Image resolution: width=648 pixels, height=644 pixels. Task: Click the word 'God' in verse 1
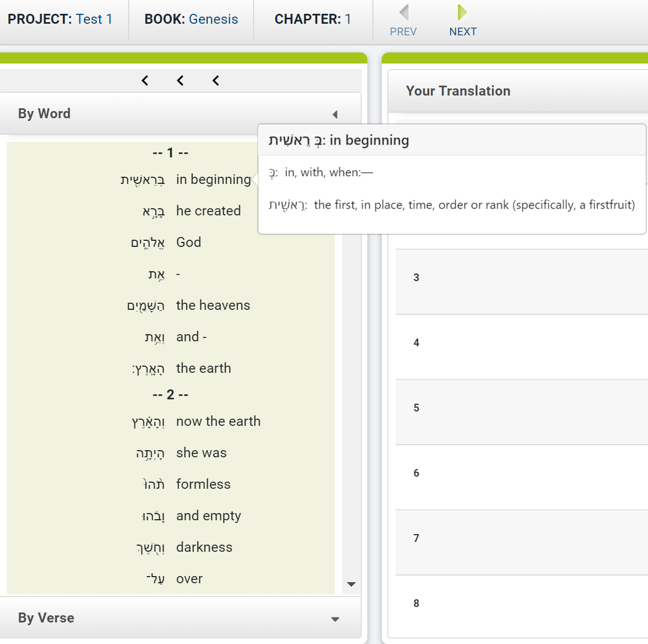click(188, 242)
